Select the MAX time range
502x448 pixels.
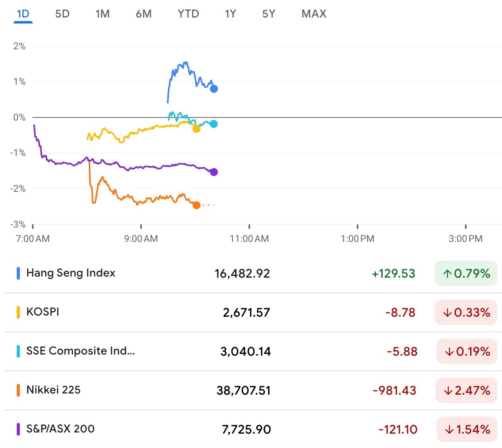tap(314, 14)
